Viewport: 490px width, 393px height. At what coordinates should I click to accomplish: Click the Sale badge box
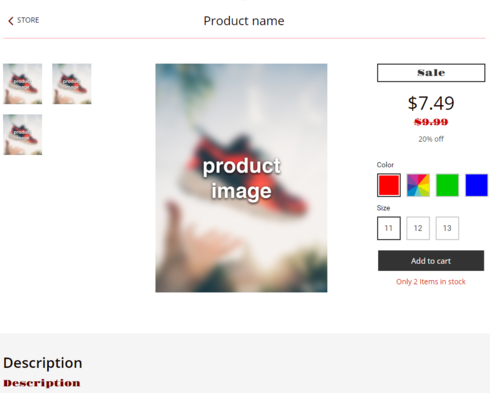click(x=431, y=73)
